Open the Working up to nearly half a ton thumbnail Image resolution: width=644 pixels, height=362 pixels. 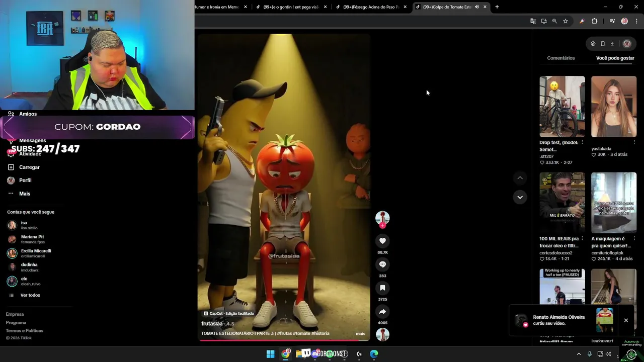click(x=562, y=287)
